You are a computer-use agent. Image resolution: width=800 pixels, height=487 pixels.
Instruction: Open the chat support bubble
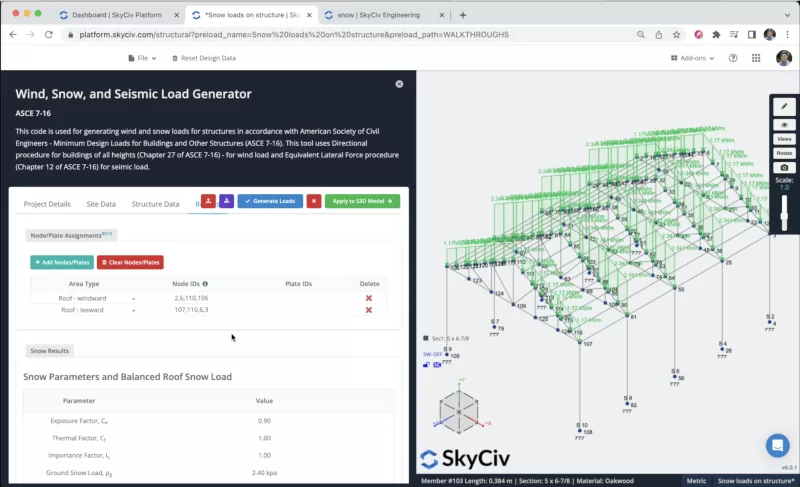(x=778, y=445)
